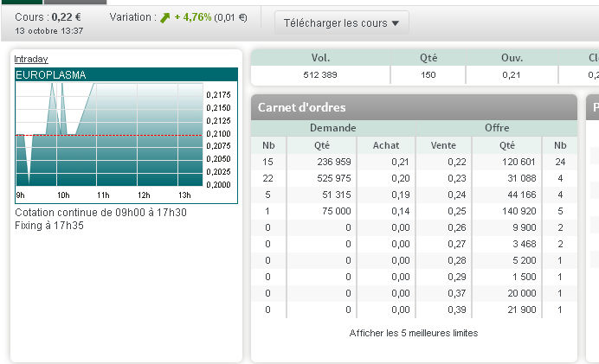Open the Télécharger les cours dropdown
Viewport: 599px width, 364px height.
click(342, 23)
